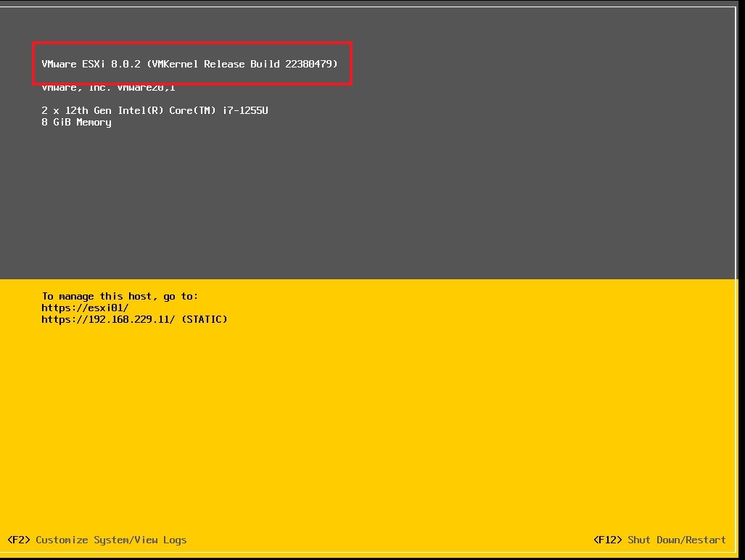Open the https://esxi01/ management URL
The width and height of the screenshot is (745, 560).
point(85,308)
